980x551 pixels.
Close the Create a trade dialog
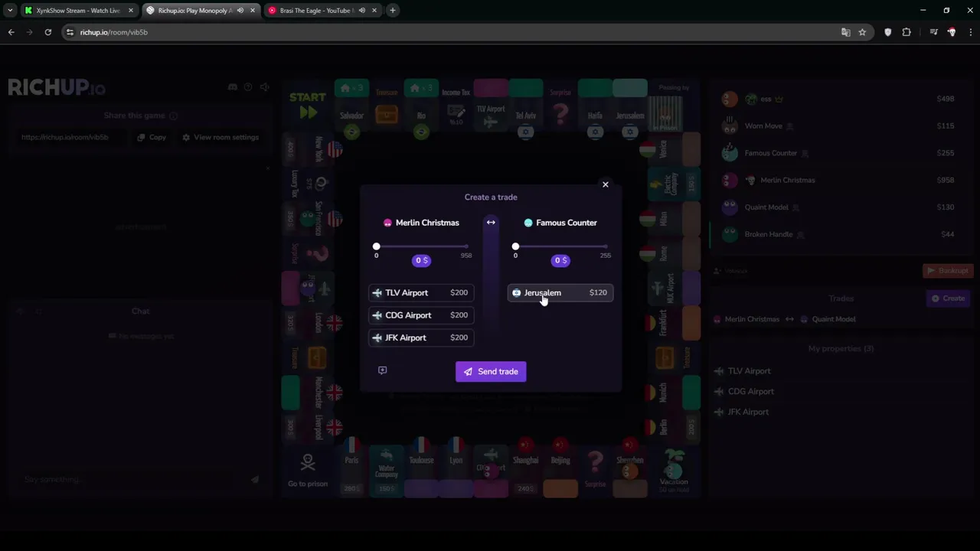(x=605, y=184)
